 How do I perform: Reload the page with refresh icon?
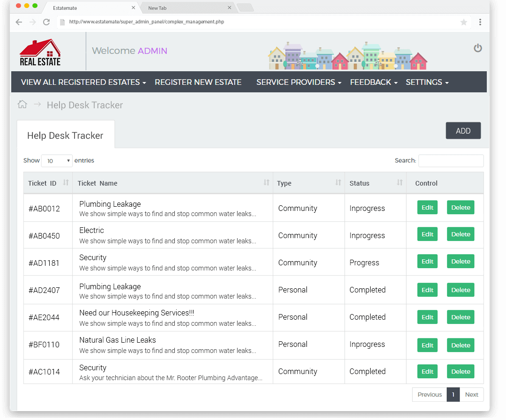pos(46,22)
